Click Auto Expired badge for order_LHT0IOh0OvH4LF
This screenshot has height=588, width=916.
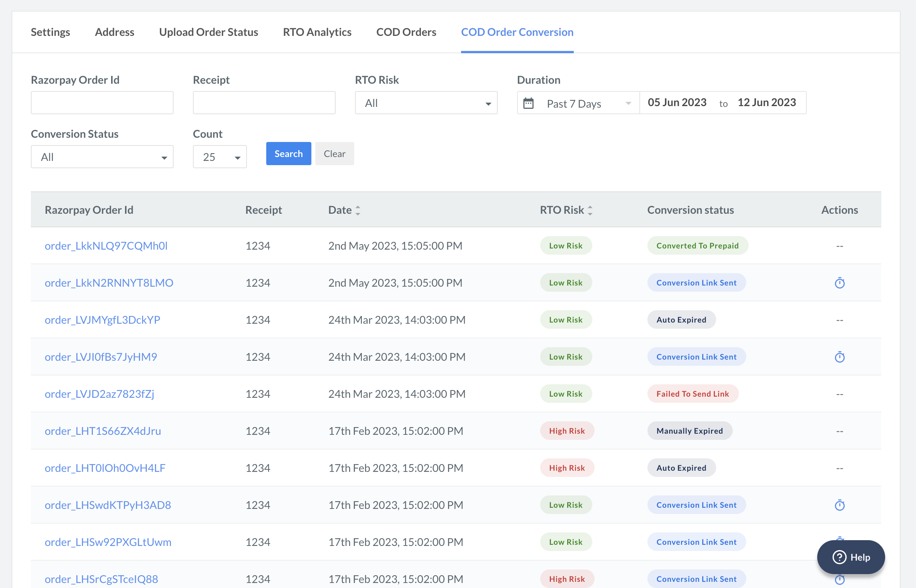tap(681, 468)
